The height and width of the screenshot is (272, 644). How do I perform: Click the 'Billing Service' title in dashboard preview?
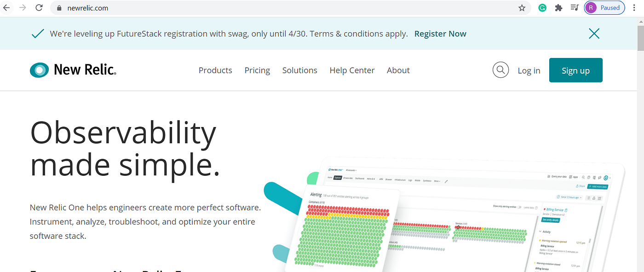[x=555, y=209]
